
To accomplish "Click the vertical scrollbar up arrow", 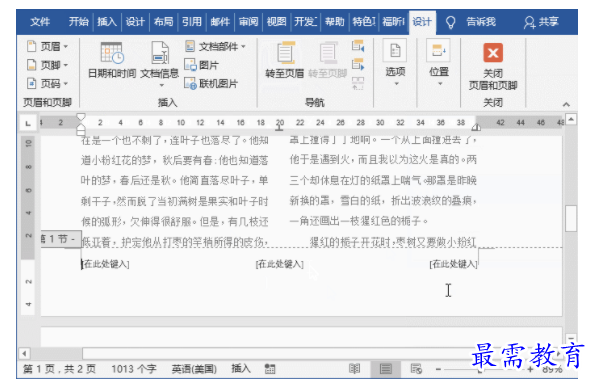I will pos(571,119).
